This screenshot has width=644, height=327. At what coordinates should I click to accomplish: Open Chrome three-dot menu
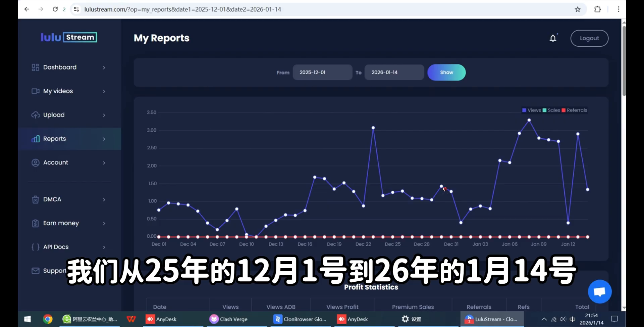619,9
